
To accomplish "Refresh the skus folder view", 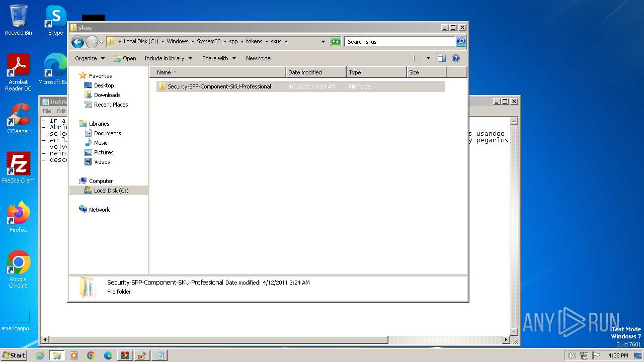I will pos(336,42).
